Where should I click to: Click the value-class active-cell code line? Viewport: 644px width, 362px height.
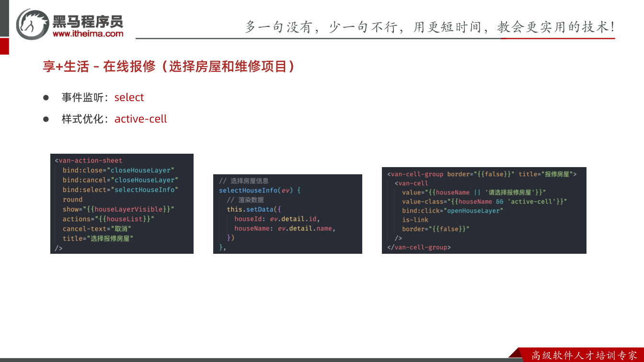(484, 202)
